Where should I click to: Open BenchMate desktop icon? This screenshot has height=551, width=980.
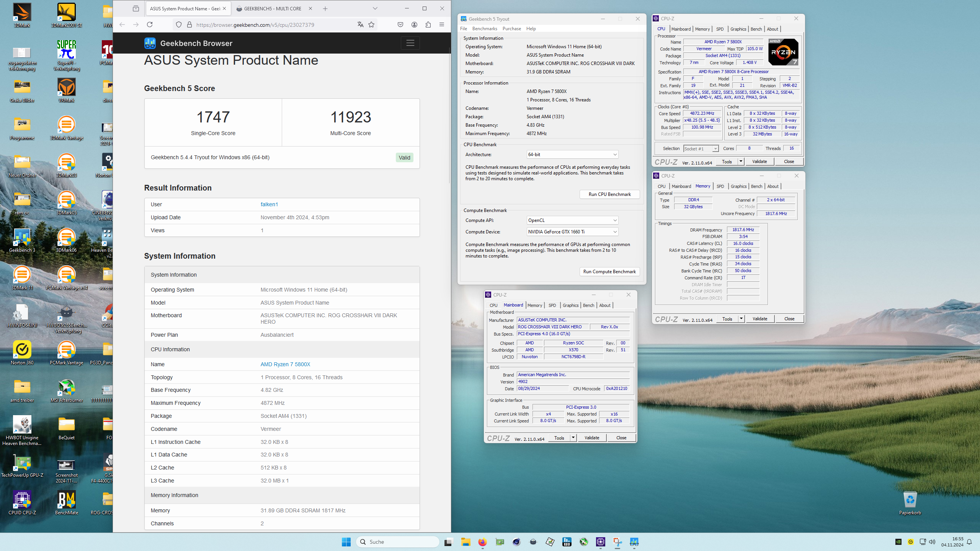66,503
